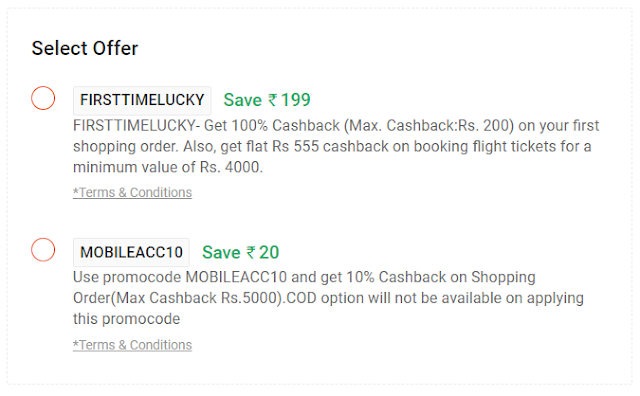This screenshot has width=640, height=396.
Task: Click the 'minimum value of Rs. 4000' line
Action: tap(168, 167)
